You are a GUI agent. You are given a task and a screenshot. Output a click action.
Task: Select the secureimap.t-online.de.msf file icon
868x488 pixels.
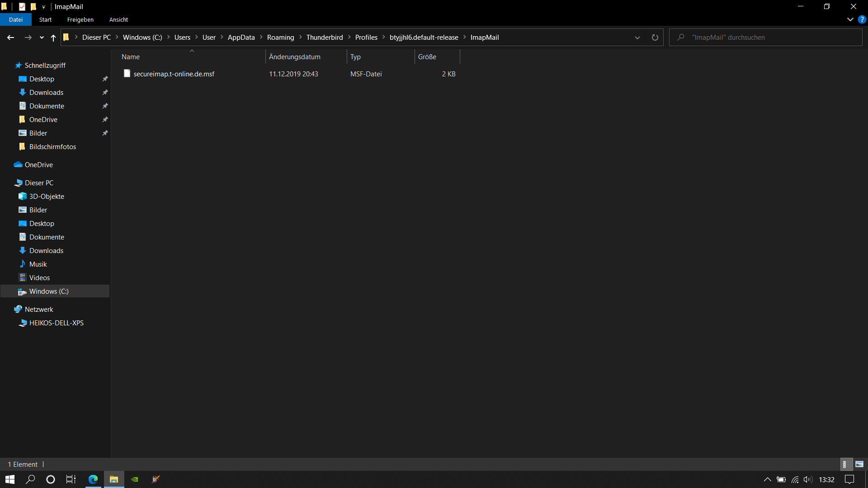tap(127, 74)
